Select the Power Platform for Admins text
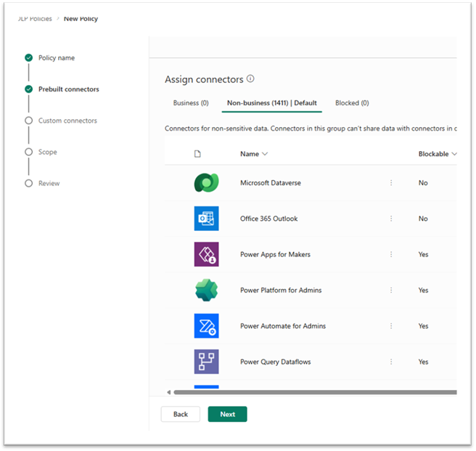This screenshot has height=451, width=476. click(281, 290)
